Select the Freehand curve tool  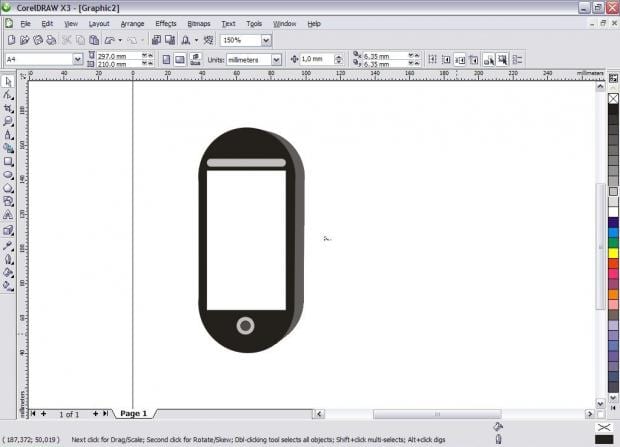coord(8,134)
